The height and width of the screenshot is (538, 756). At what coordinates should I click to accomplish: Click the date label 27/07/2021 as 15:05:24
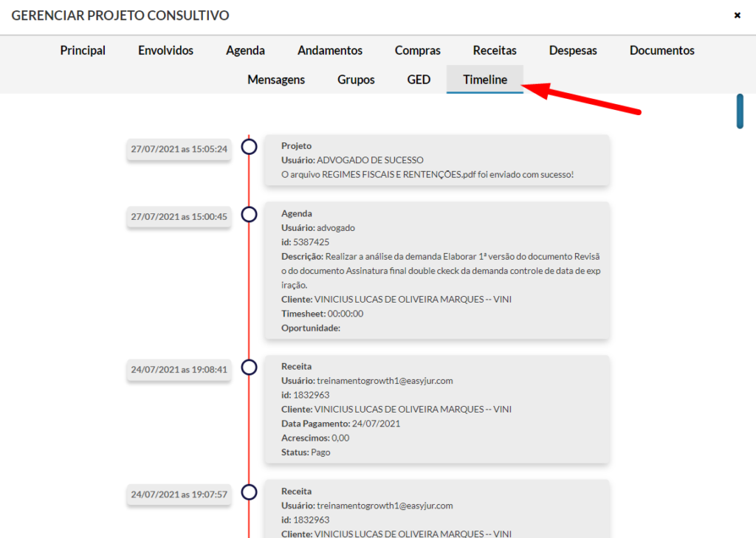click(x=179, y=149)
